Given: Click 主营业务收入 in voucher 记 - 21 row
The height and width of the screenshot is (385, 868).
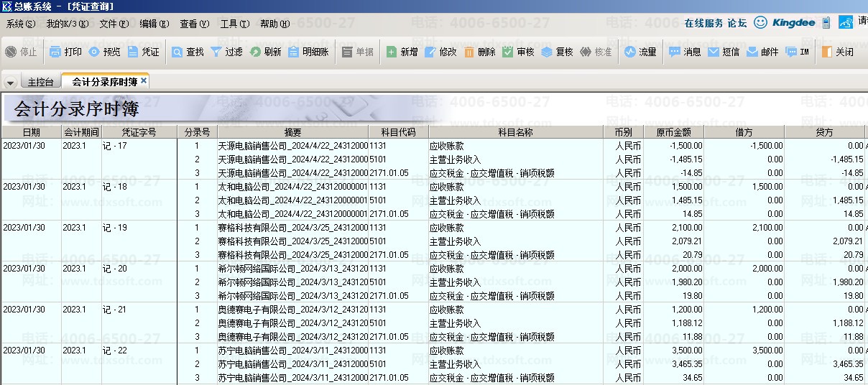Looking at the screenshot, I should pos(456,323).
